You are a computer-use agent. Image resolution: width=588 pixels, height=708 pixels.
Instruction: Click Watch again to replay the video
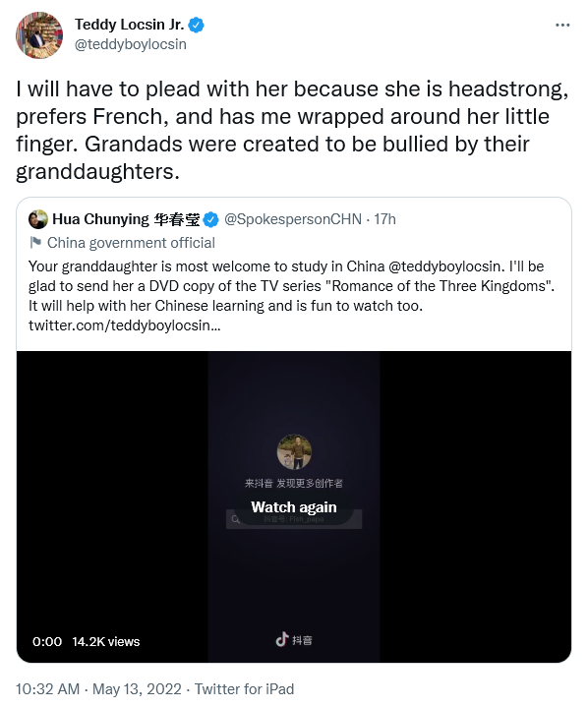294,507
